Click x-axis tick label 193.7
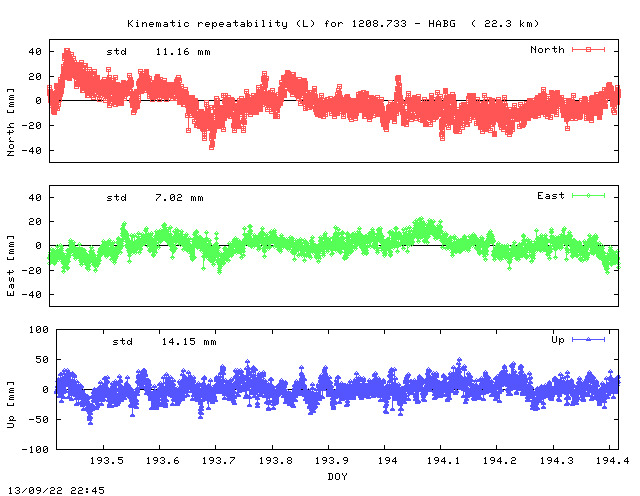 (x=218, y=460)
